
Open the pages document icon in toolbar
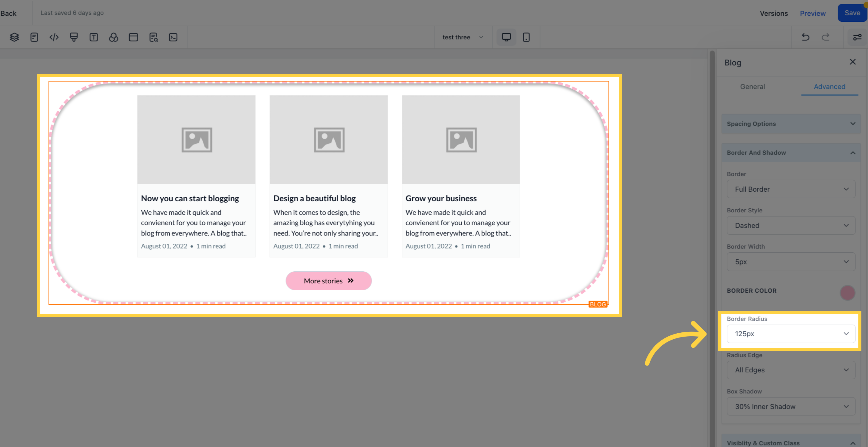pos(34,37)
